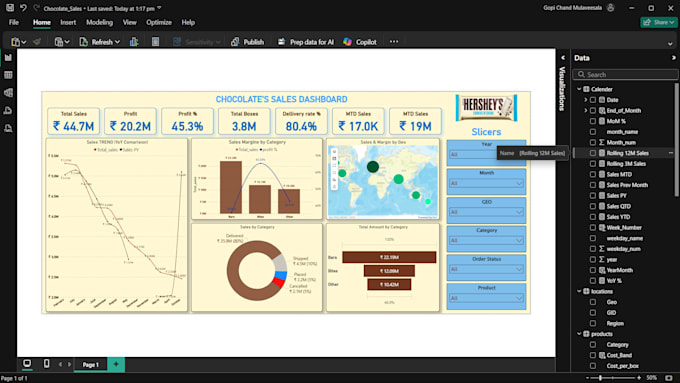Click Prep data for AI
This screenshot has height=383, width=680.
(x=306, y=42)
